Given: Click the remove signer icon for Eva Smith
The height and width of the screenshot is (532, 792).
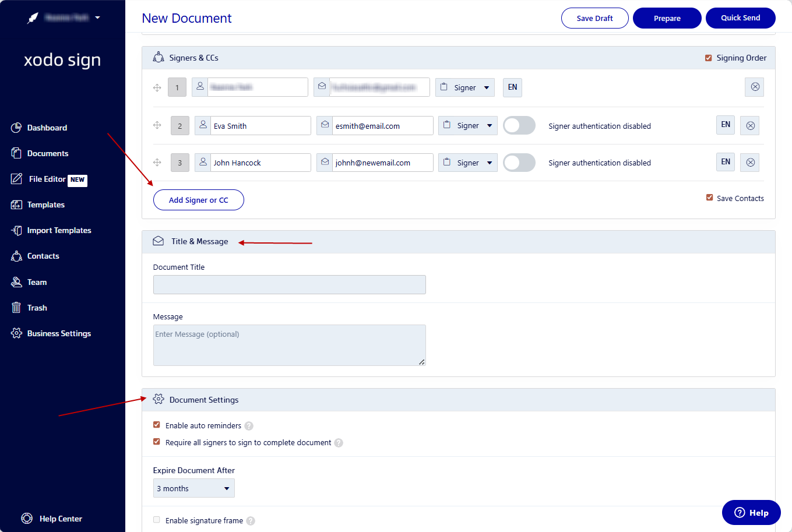Looking at the screenshot, I should coord(749,125).
